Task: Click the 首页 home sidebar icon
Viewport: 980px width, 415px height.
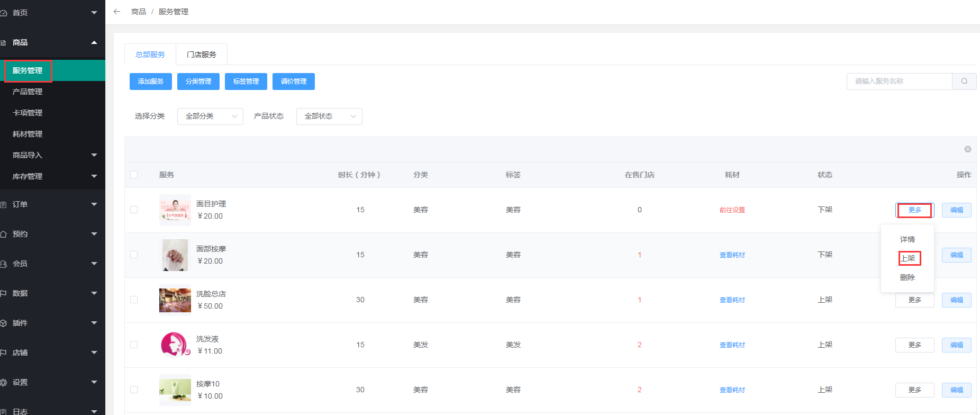Action: (3, 13)
